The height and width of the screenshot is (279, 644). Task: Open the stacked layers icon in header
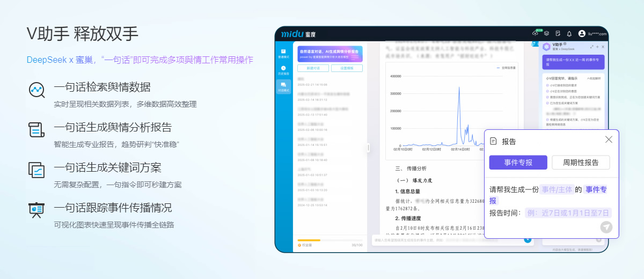(x=546, y=33)
